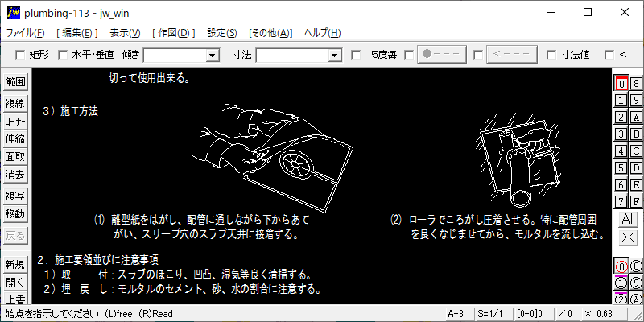Select layer 6 square button
The width and height of the screenshot is (644, 322).
pos(621,185)
